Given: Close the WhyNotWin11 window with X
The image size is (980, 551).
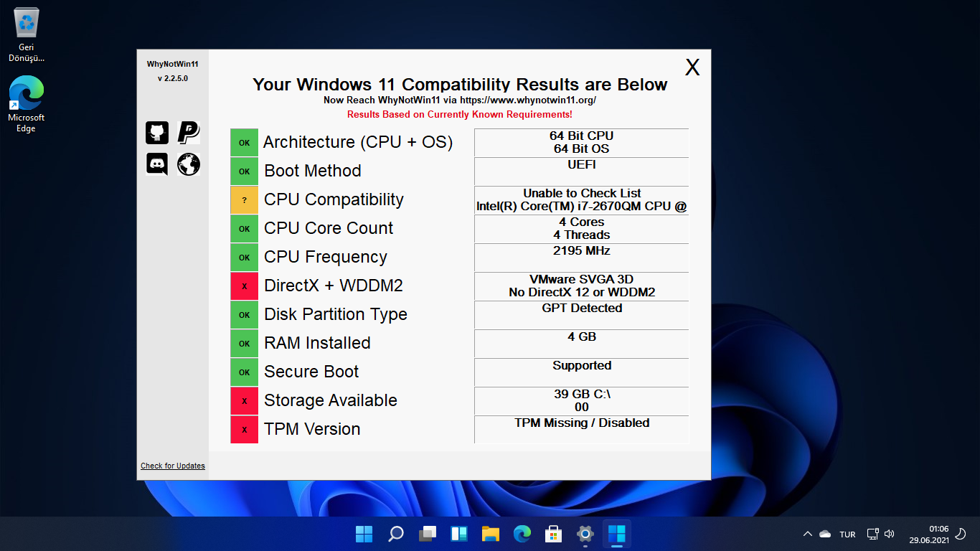Looking at the screenshot, I should [x=692, y=67].
